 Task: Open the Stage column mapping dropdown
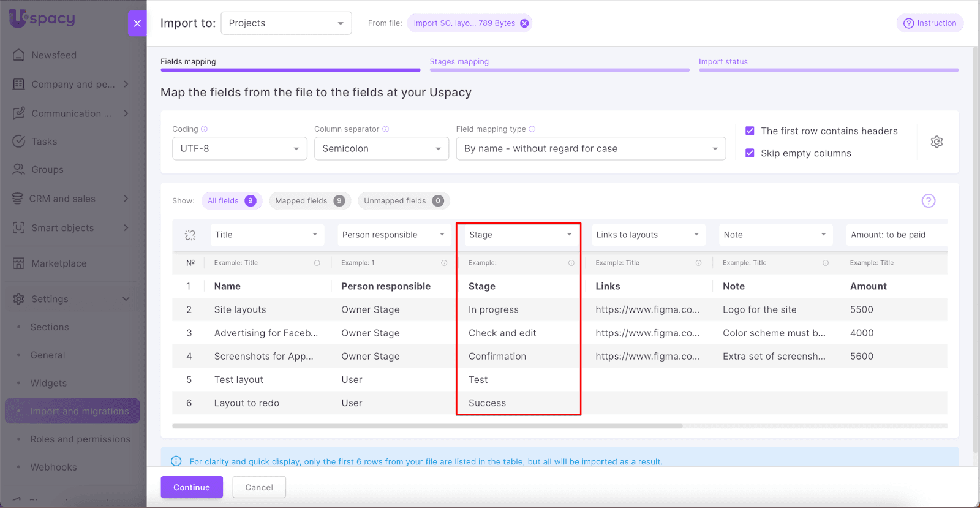coord(519,235)
